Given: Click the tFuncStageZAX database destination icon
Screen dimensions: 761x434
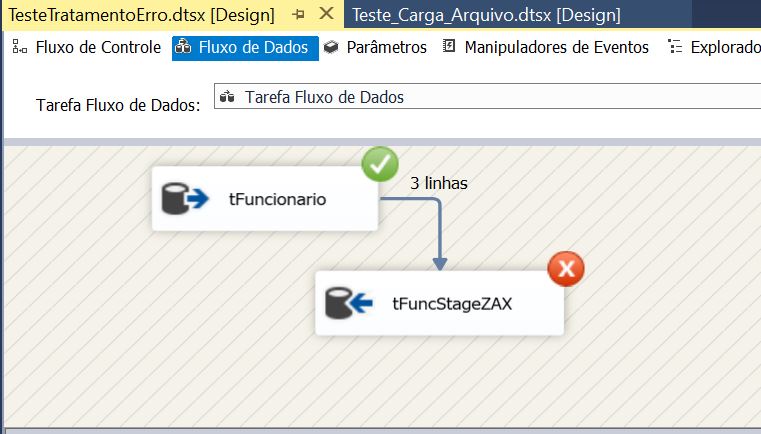Looking at the screenshot, I should pyautogui.click(x=348, y=303).
